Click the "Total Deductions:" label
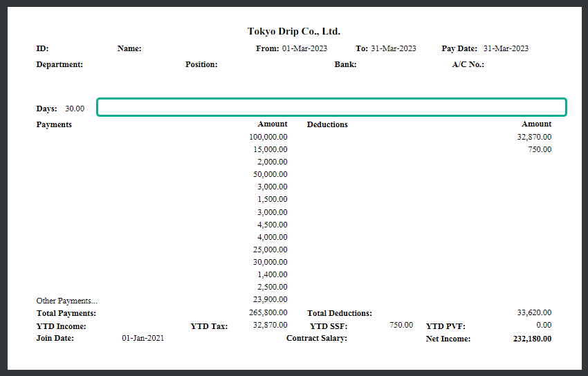 coord(340,314)
